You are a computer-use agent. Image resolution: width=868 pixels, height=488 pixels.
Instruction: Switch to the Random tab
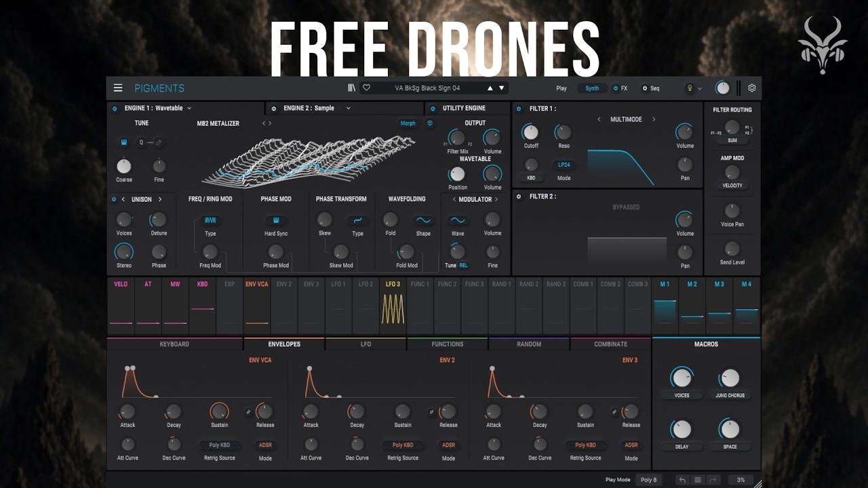point(529,344)
